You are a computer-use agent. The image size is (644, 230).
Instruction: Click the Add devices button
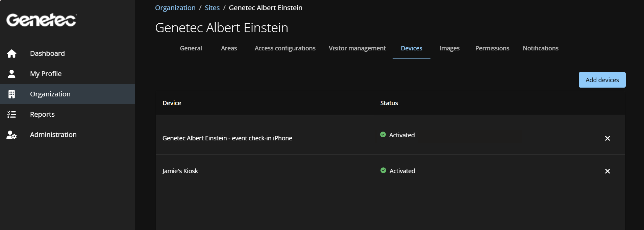(602, 80)
